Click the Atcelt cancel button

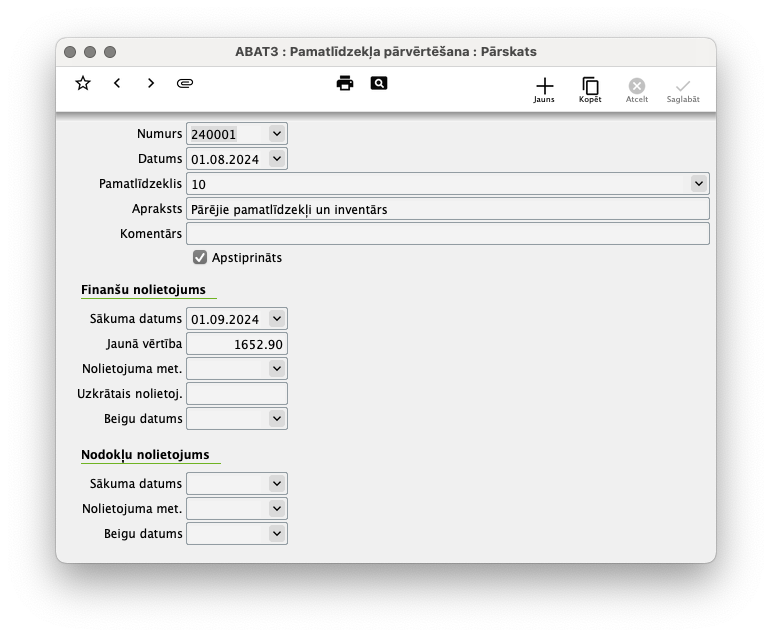(637, 90)
